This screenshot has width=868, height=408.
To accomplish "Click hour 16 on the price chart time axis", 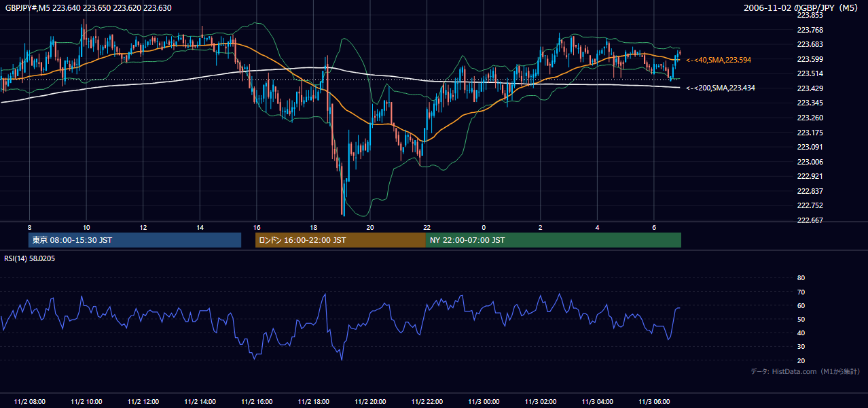I will (x=257, y=227).
